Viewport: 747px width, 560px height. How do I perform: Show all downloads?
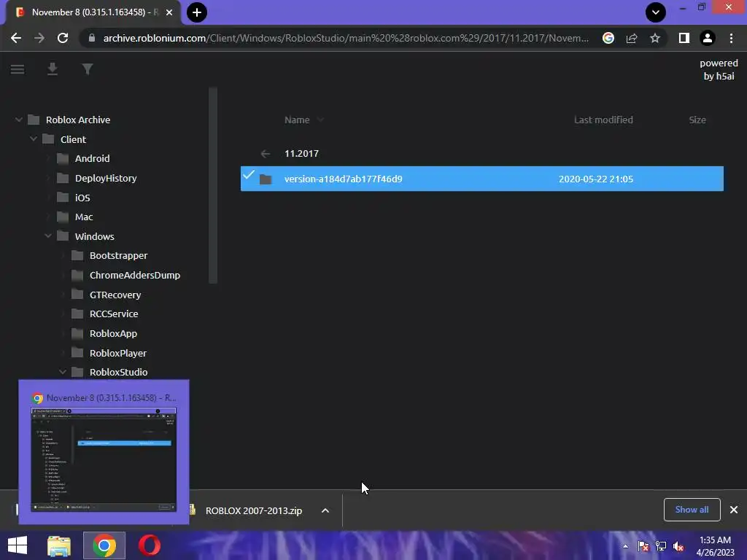pos(692,510)
